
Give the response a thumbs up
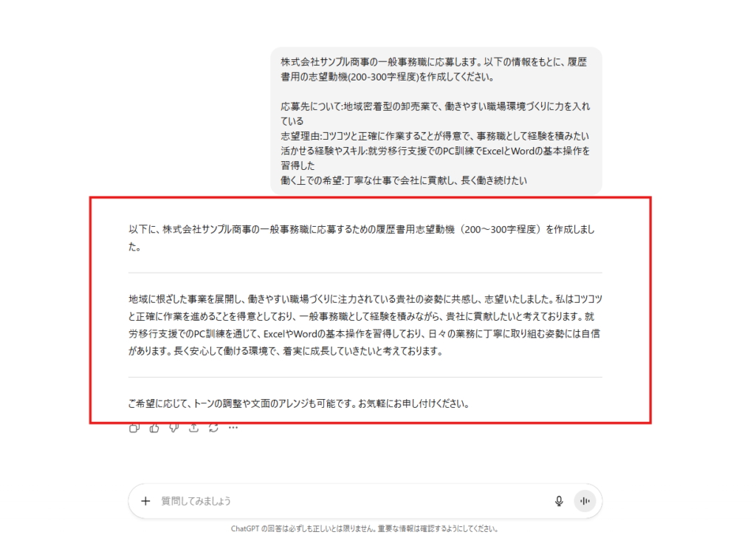pyautogui.click(x=154, y=427)
